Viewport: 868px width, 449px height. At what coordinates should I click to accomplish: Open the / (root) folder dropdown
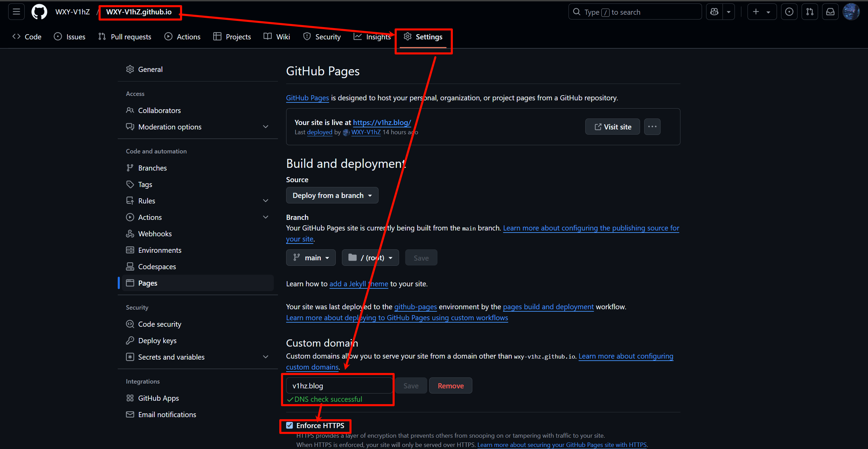click(370, 258)
